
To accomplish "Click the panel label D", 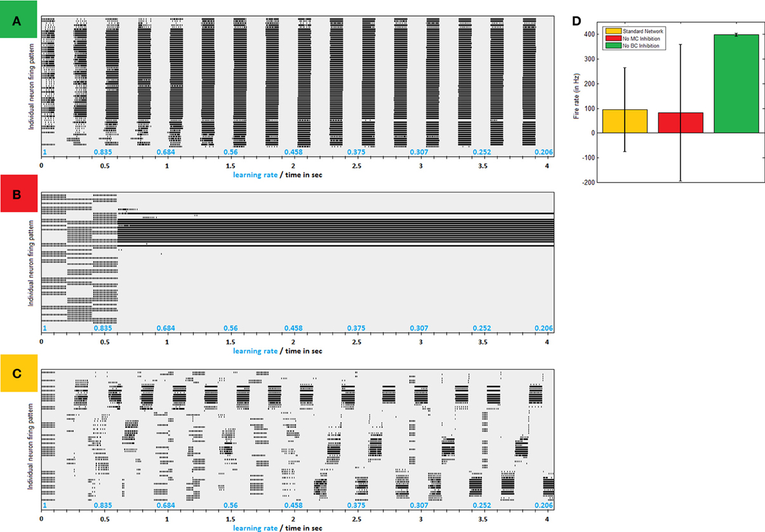I will coord(576,22).
